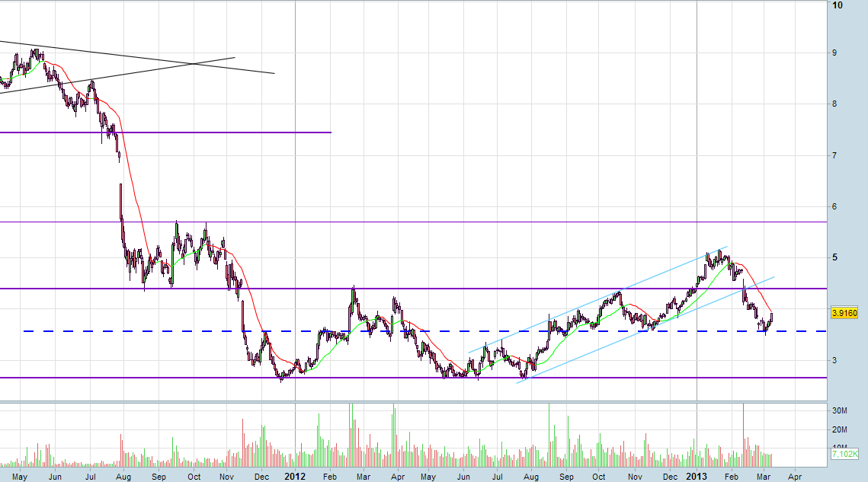Select the thin purple resistance line near 5.7

[413, 222]
